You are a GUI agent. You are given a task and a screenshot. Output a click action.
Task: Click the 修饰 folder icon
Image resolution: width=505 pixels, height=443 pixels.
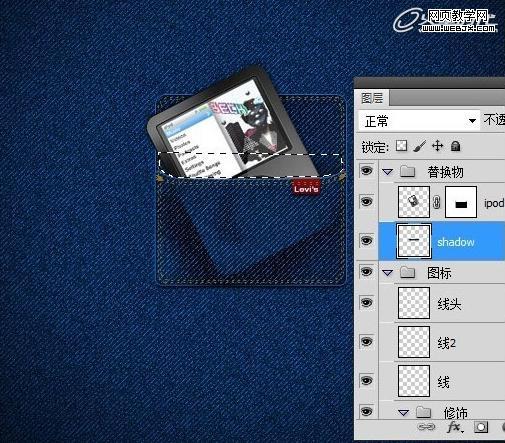(x=423, y=412)
